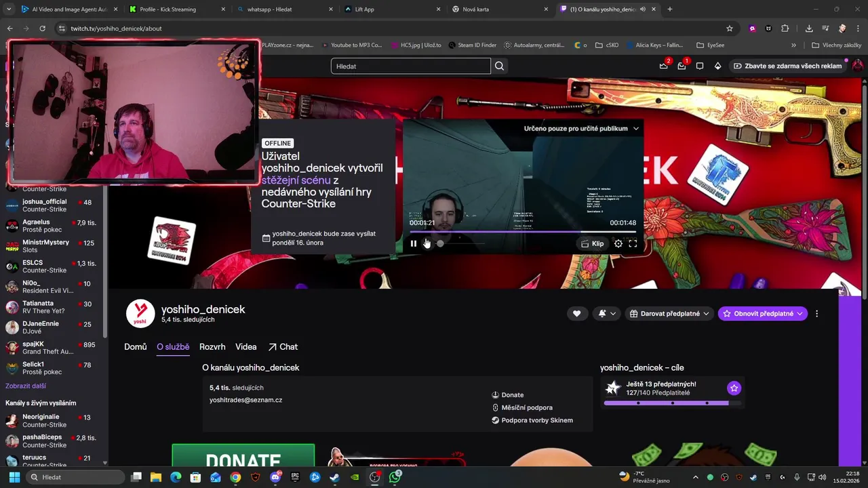868x488 pixels.
Task: Enter fullscreen on video player
Action: (633, 243)
